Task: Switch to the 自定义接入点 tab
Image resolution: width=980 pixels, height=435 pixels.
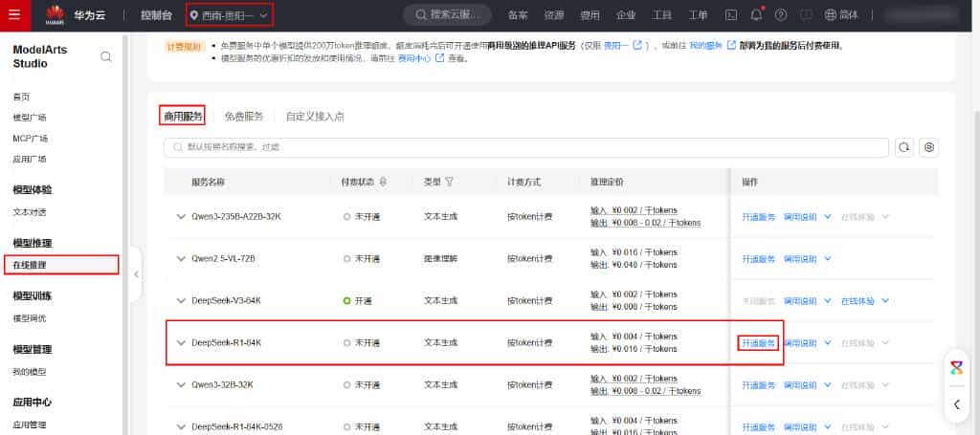Action: [x=314, y=116]
